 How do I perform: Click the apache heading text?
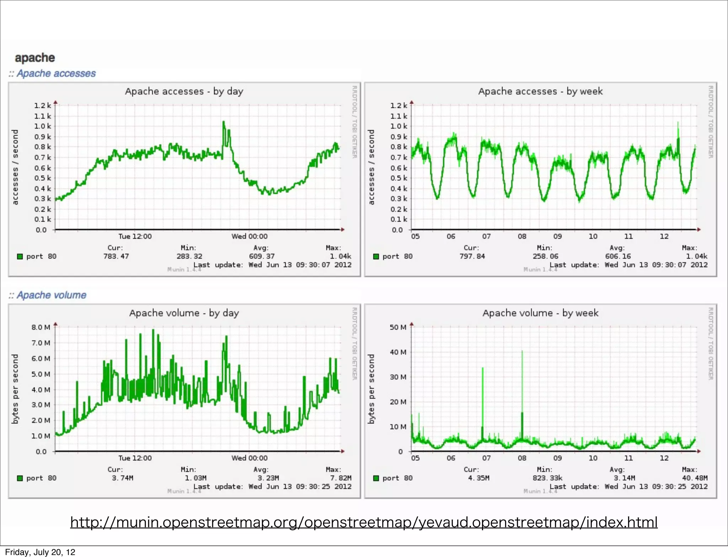(35, 58)
